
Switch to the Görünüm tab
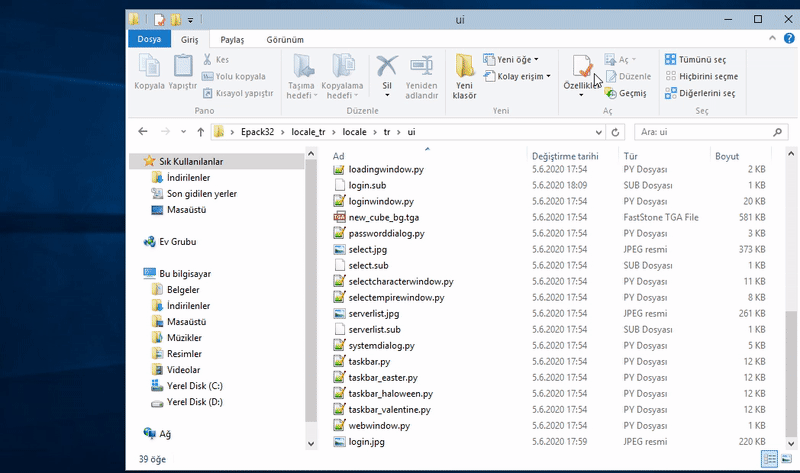(x=284, y=39)
